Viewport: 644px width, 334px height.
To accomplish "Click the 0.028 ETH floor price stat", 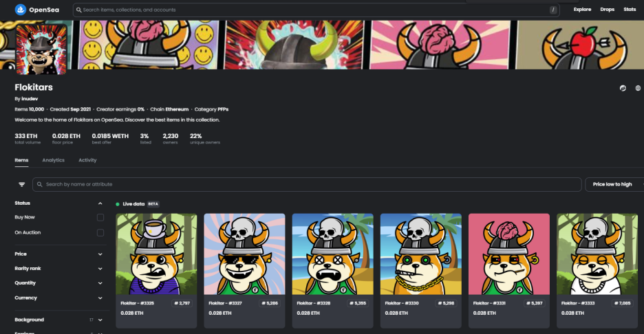I will 66,138.
